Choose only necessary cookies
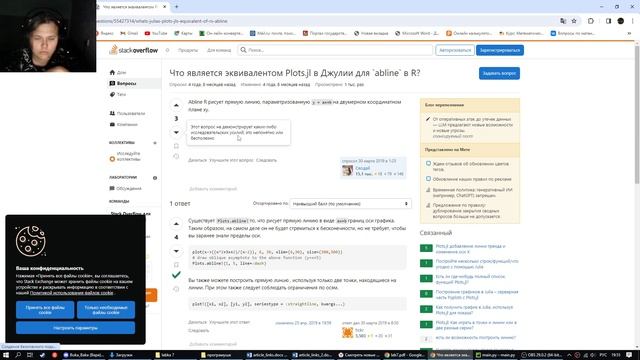Screen dimensions: 640x360 pos(106,310)
